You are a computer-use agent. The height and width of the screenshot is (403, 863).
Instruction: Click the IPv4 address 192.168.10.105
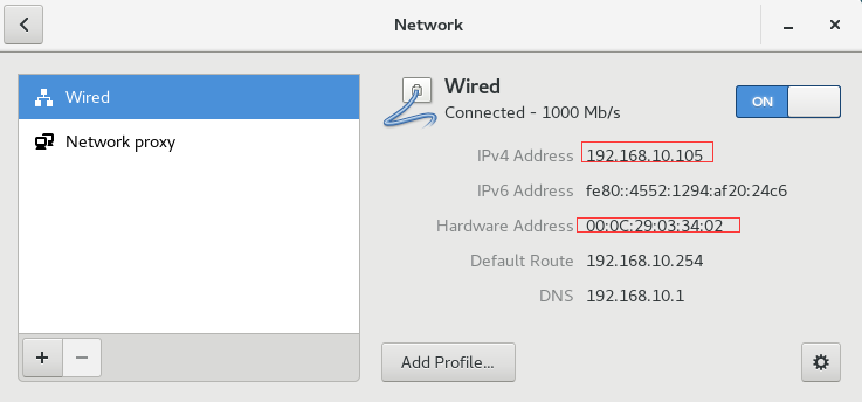coord(644,156)
